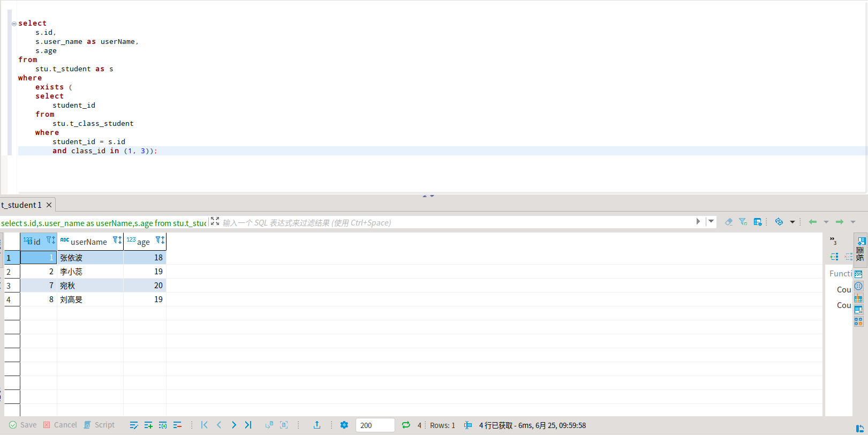Save current filter settings icon

pyautogui.click(x=743, y=222)
